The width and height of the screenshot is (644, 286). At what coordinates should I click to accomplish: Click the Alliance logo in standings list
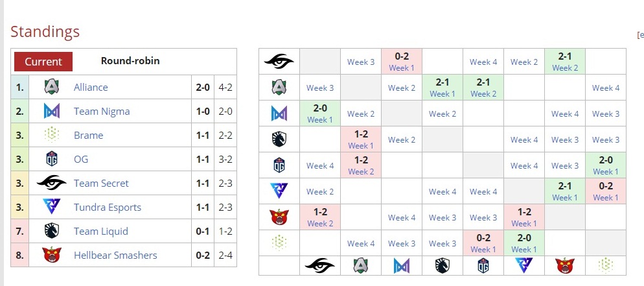[52, 87]
